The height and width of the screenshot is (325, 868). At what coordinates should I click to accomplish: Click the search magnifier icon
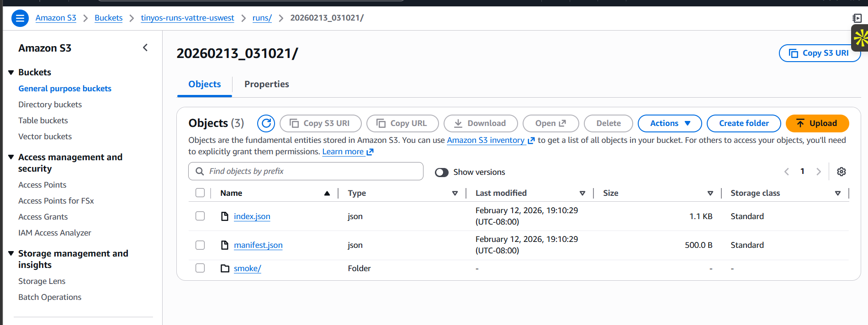(200, 171)
